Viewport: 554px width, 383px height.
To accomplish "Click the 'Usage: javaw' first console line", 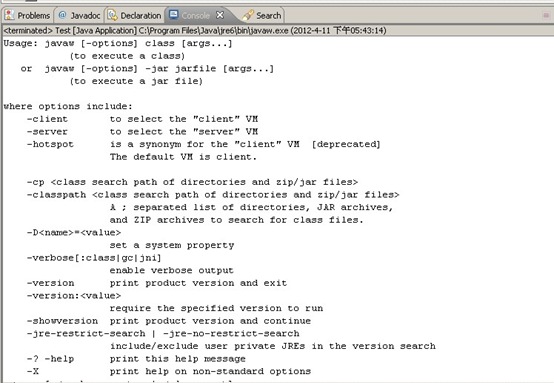I will pos(118,43).
